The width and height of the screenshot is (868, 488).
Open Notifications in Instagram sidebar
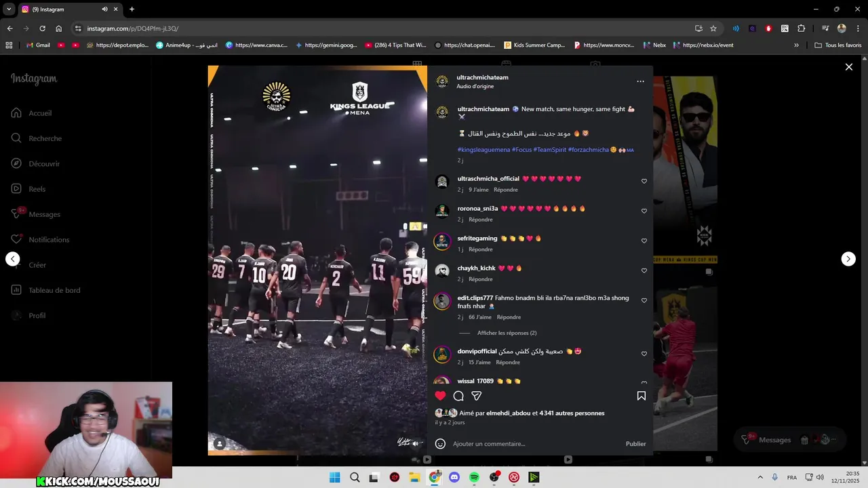[49, 240]
